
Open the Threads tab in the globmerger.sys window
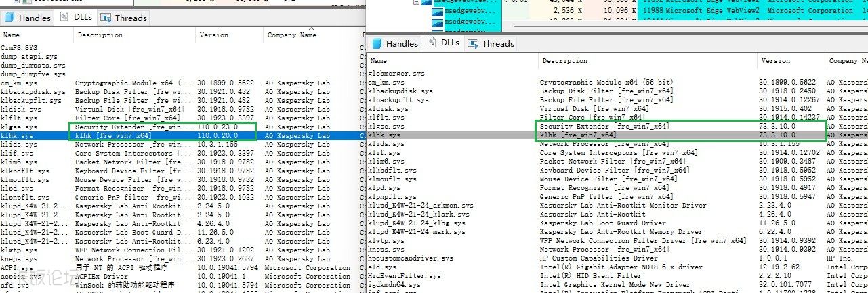491,43
